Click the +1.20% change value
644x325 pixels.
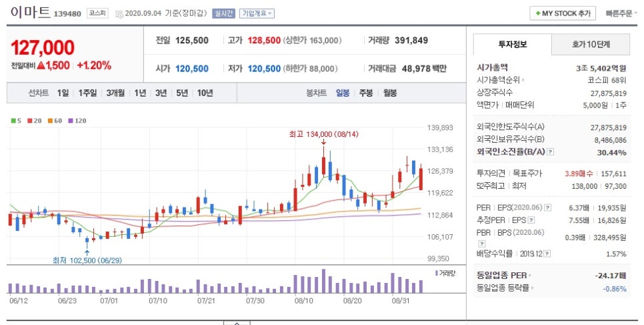click(94, 65)
